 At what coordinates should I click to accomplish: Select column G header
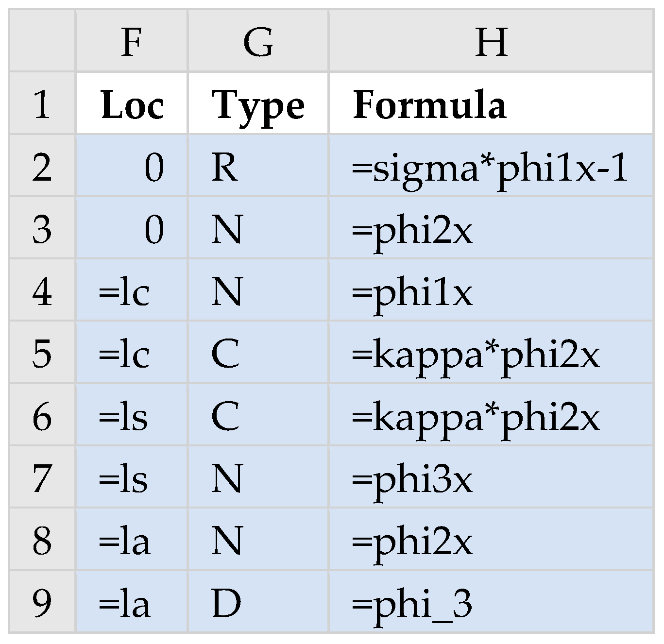tap(258, 42)
